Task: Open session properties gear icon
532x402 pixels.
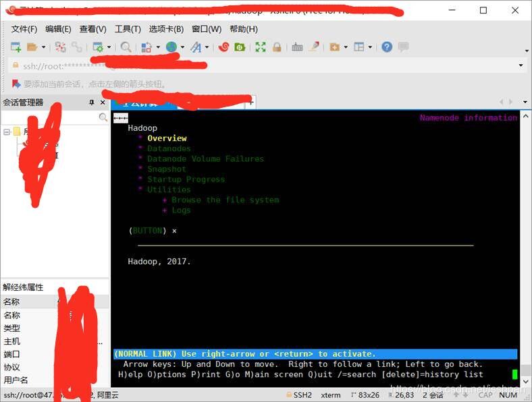Action: click(x=98, y=47)
